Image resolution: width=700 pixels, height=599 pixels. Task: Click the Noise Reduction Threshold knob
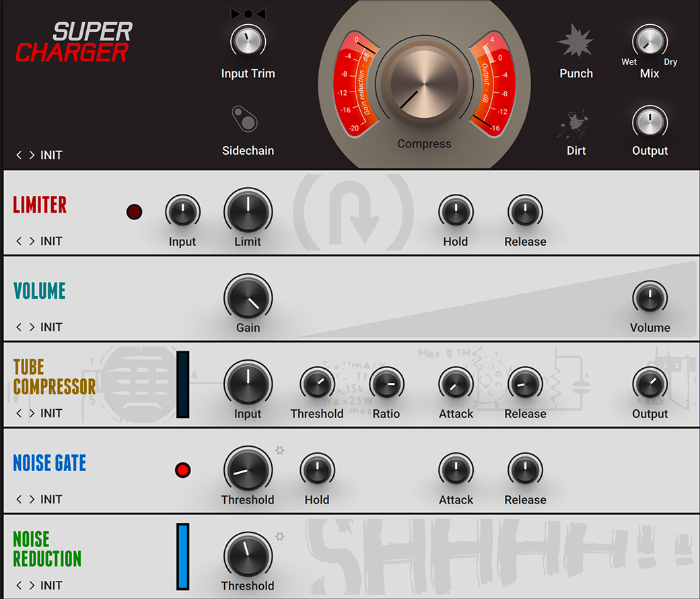[x=248, y=556]
